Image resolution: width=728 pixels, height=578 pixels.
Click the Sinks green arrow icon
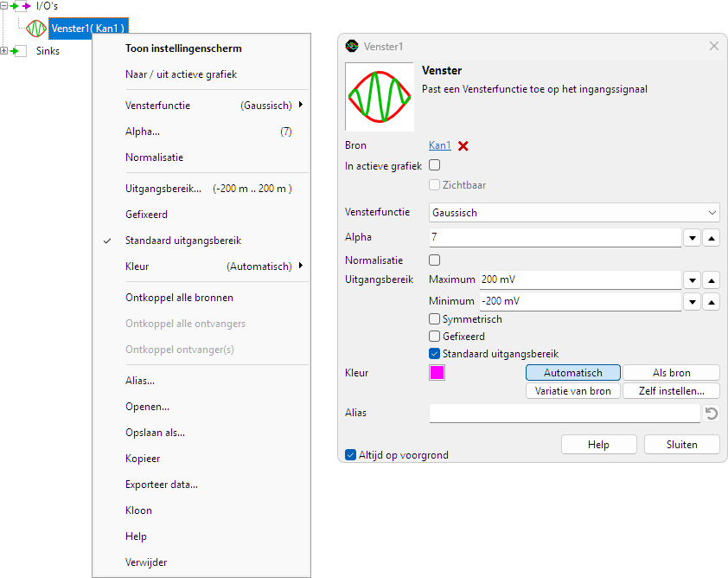[x=19, y=51]
